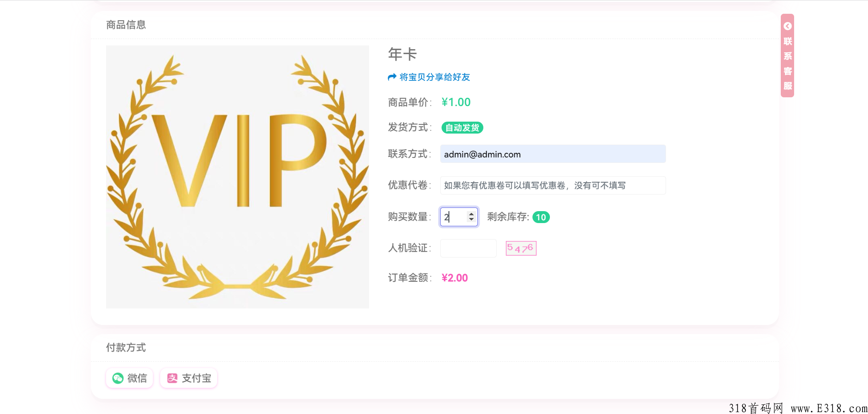Click the remaining stock badge 10
The width and height of the screenshot is (868, 414).
coord(541,217)
